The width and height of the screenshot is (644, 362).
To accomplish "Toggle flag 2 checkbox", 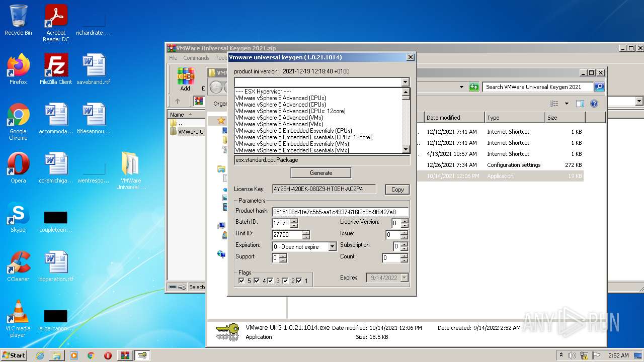I will [x=285, y=281].
